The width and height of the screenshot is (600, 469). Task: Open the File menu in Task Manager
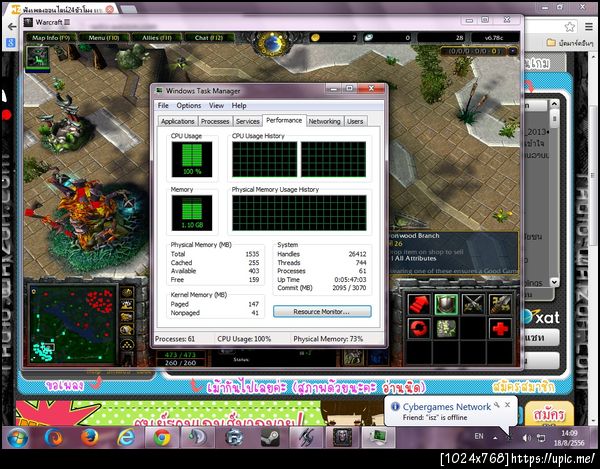tap(163, 106)
